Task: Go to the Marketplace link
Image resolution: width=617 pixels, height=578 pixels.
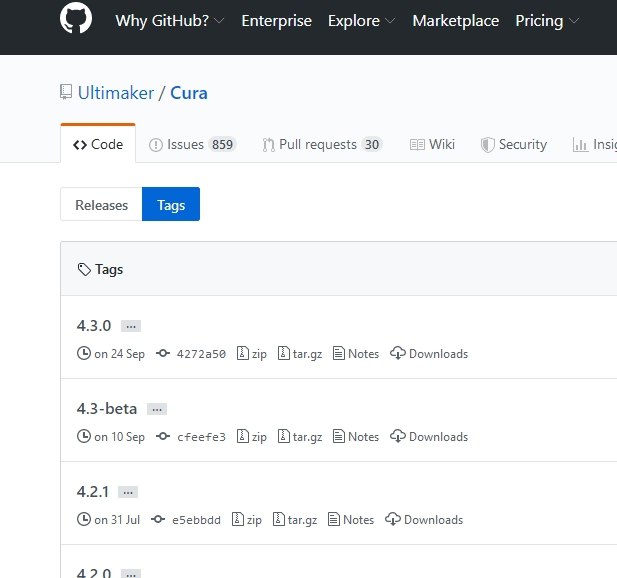Action: point(456,21)
